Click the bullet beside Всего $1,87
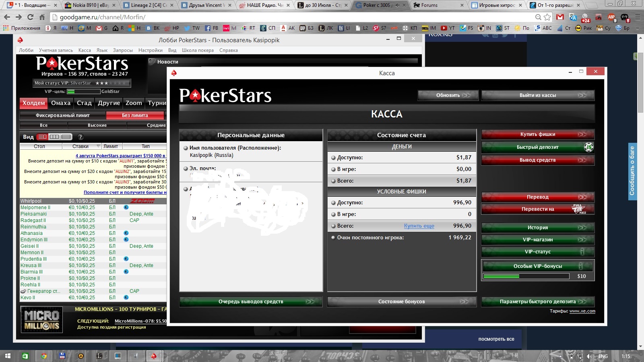This screenshot has height=362, width=644. (333, 181)
